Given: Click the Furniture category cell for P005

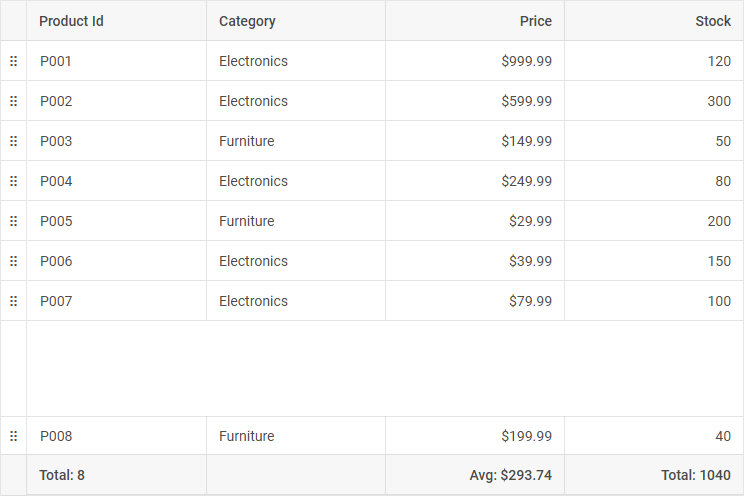Looking at the screenshot, I should (246, 221).
